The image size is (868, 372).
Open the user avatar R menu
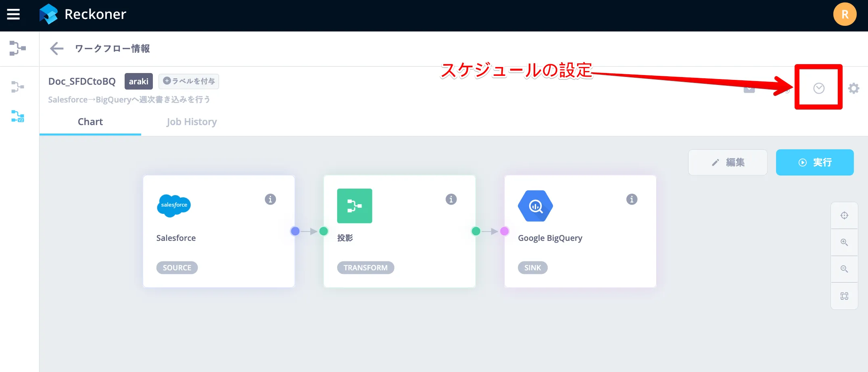pyautogui.click(x=845, y=15)
